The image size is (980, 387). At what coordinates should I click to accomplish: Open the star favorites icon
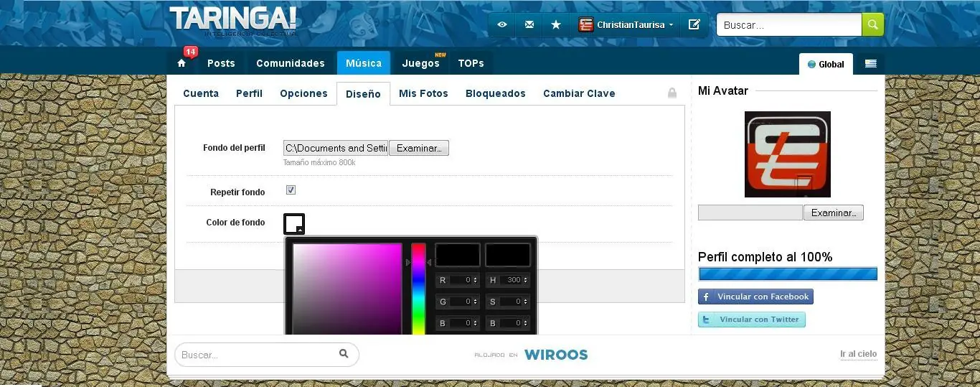(x=556, y=24)
